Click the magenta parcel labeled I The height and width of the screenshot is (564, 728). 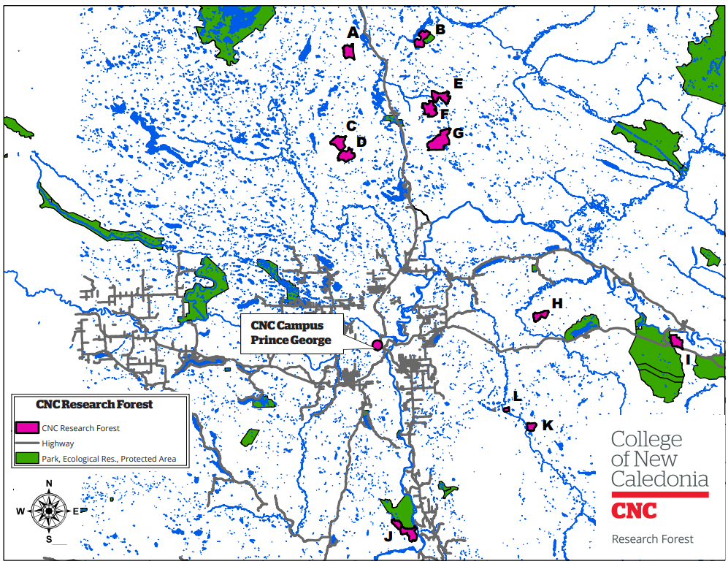click(x=676, y=341)
